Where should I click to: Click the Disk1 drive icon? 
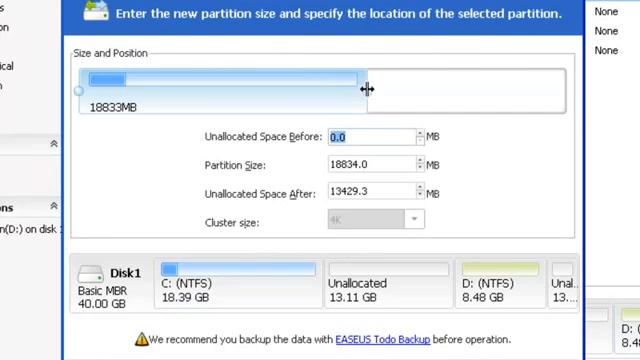[x=91, y=274]
